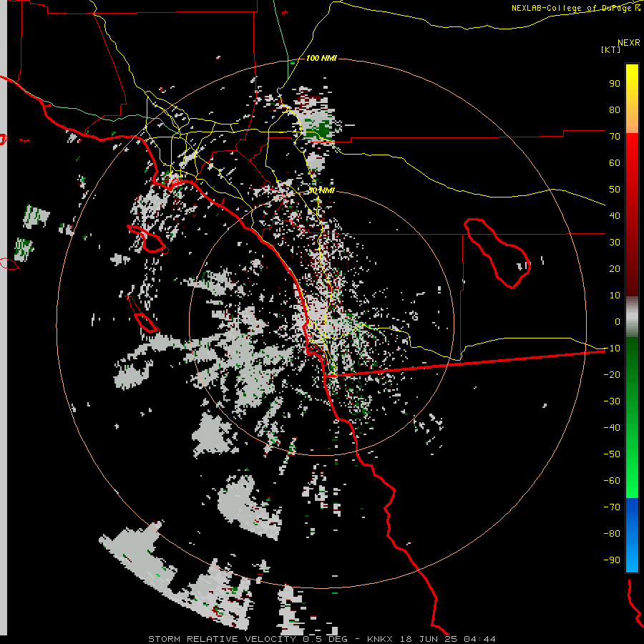644x644 pixels.
Task: Click the -50 value on velocity scale
Action: pyautogui.click(x=612, y=454)
